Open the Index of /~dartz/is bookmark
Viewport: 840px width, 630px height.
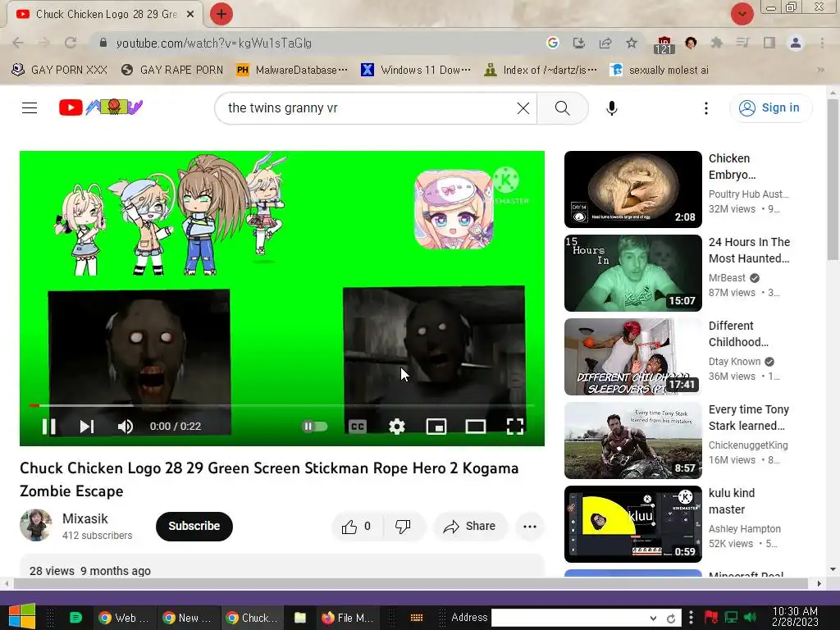point(541,71)
